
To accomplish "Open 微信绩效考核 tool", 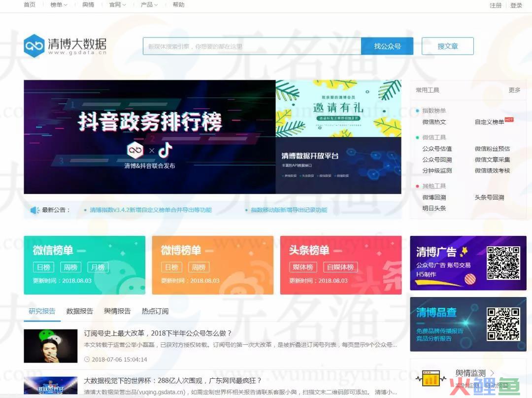I will (492, 170).
